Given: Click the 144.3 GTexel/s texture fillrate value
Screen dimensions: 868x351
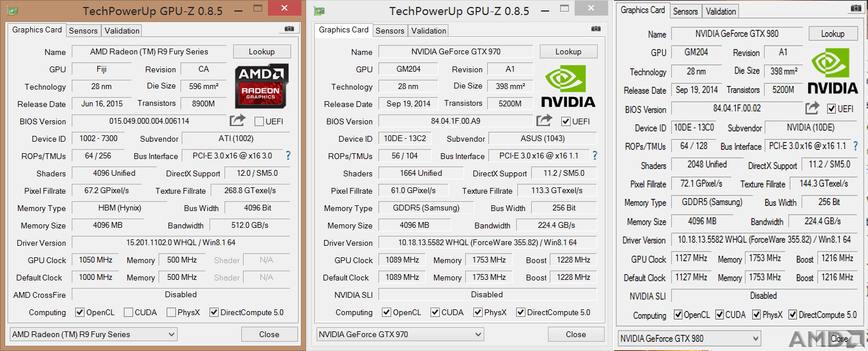Looking at the screenshot, I should [x=824, y=183].
